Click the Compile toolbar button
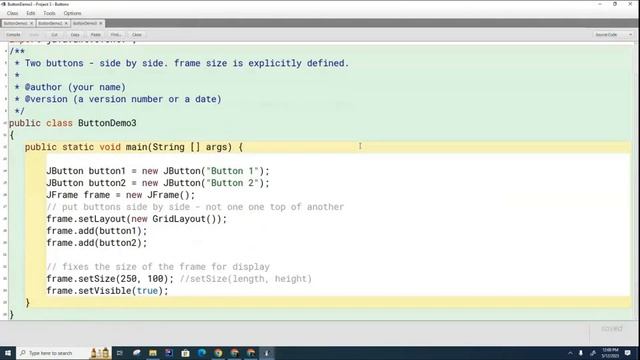640x360 pixels. [x=13, y=35]
